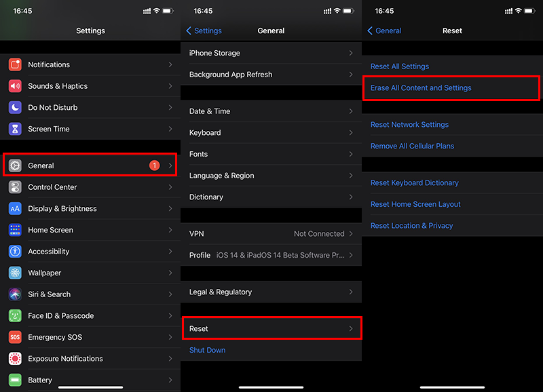Go back to General from Reset

pyautogui.click(x=384, y=31)
